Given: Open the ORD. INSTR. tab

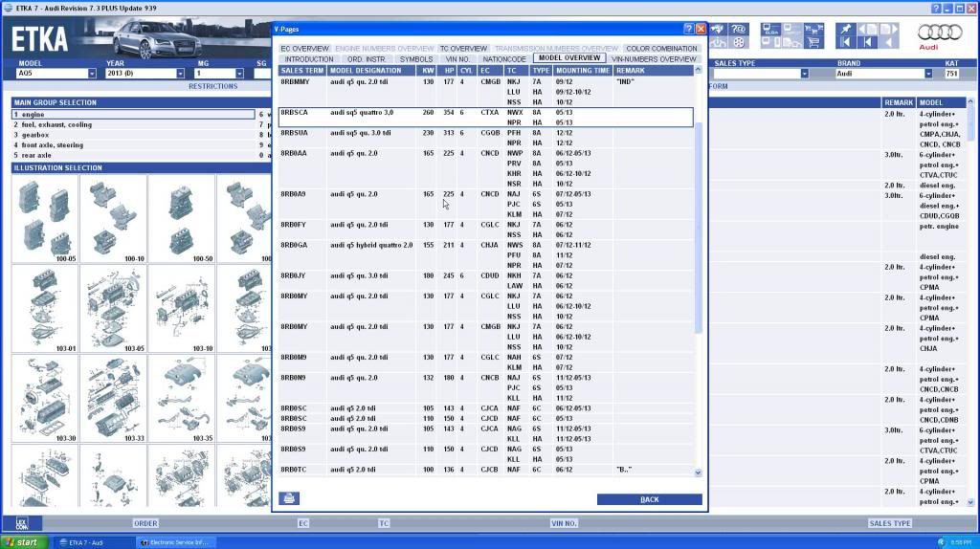Looking at the screenshot, I should (x=367, y=59).
